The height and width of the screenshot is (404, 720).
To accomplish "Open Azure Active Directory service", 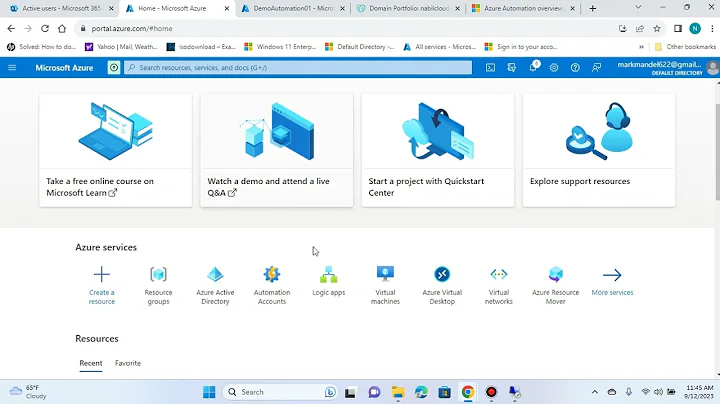I will click(x=215, y=286).
